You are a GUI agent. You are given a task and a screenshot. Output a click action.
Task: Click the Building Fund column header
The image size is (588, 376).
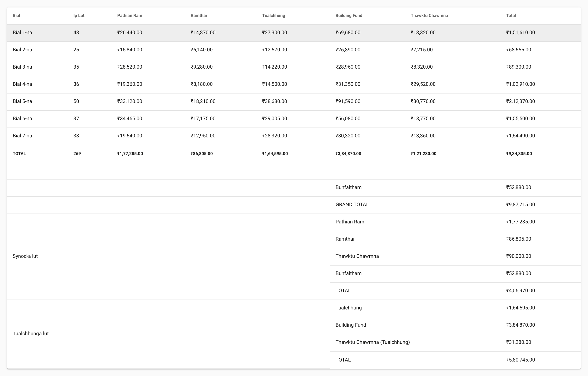349,16
